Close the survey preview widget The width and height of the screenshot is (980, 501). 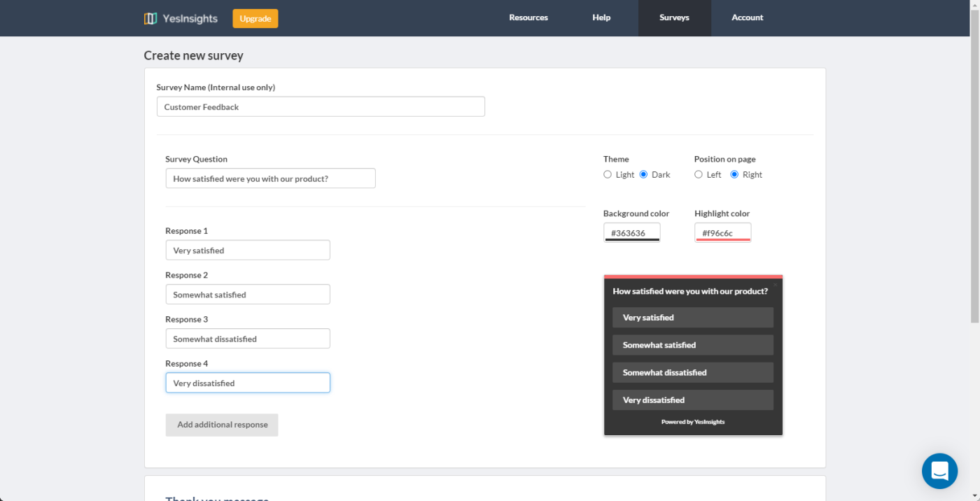[x=775, y=285]
